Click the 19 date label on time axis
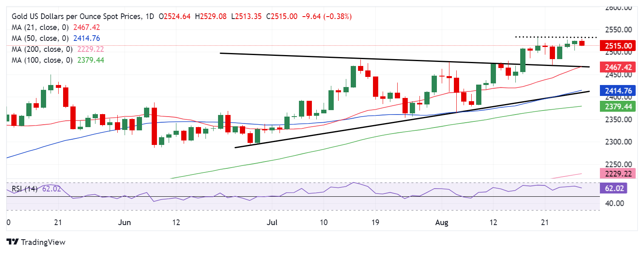644x253 pixels. [x=375, y=223]
